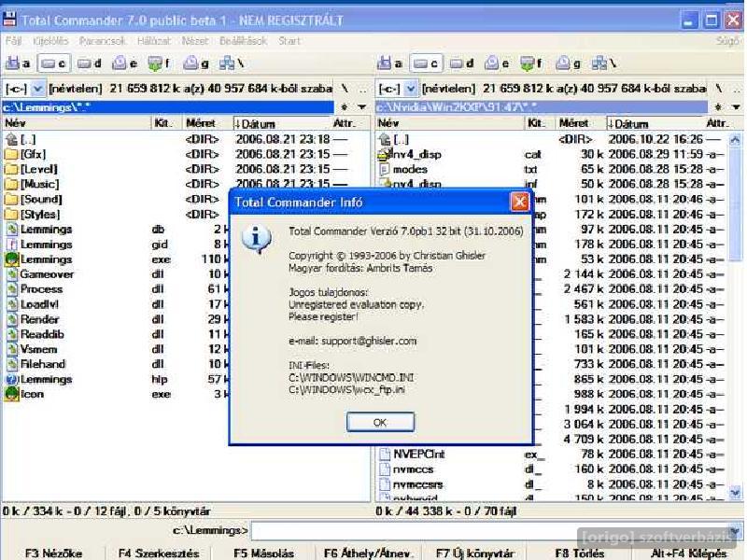Open network neighborhood in left panel
The width and height of the screenshot is (747, 560).
click(232, 63)
